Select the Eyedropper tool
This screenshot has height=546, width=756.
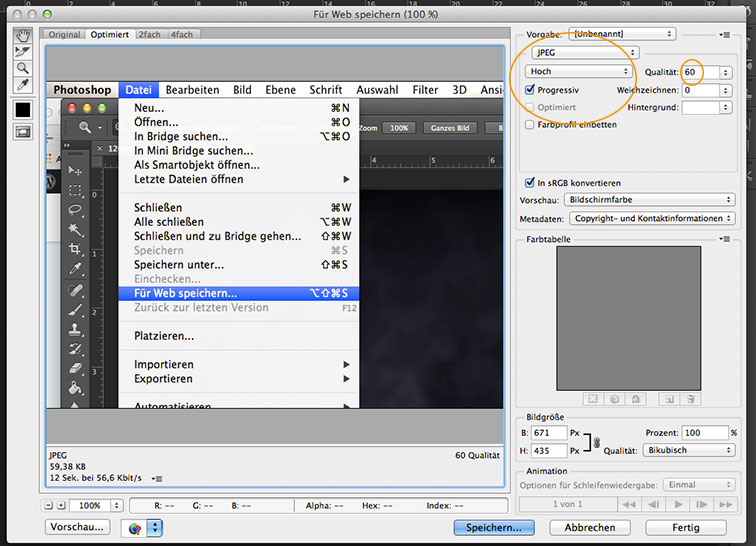(23, 85)
